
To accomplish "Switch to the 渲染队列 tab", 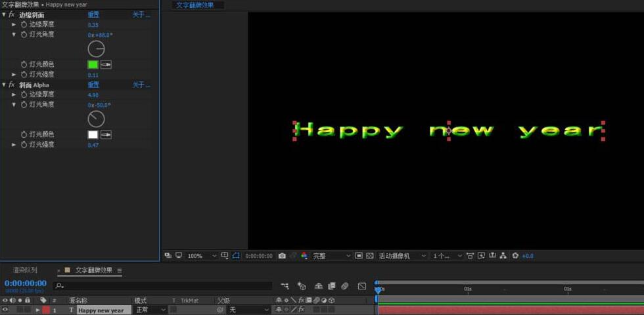I will coord(25,270).
